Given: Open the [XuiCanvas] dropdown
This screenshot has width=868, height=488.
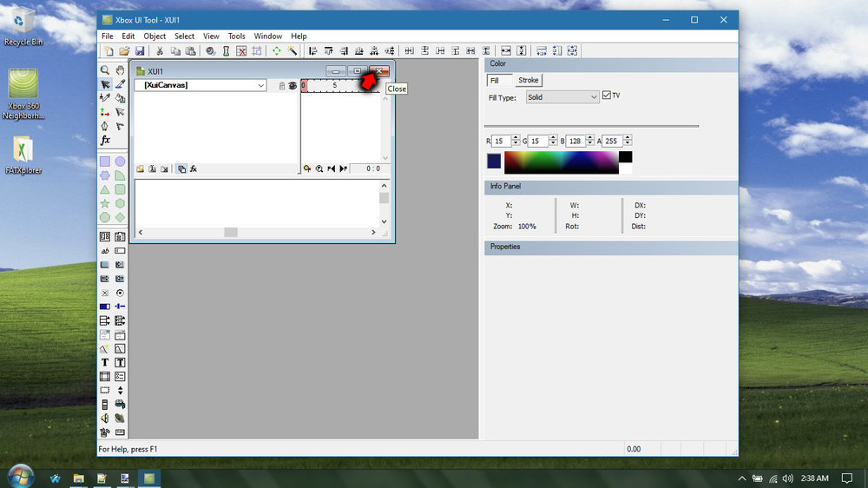Looking at the screenshot, I should tap(260, 85).
